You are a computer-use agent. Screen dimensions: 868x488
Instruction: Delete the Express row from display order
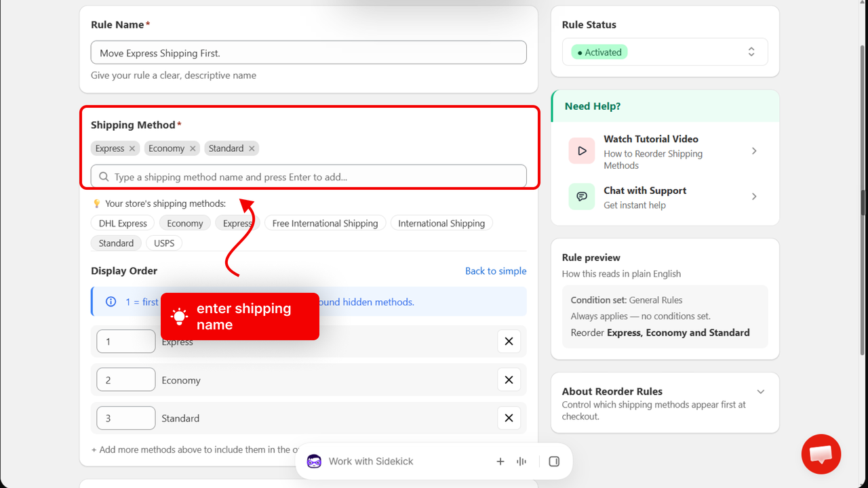[x=509, y=342]
